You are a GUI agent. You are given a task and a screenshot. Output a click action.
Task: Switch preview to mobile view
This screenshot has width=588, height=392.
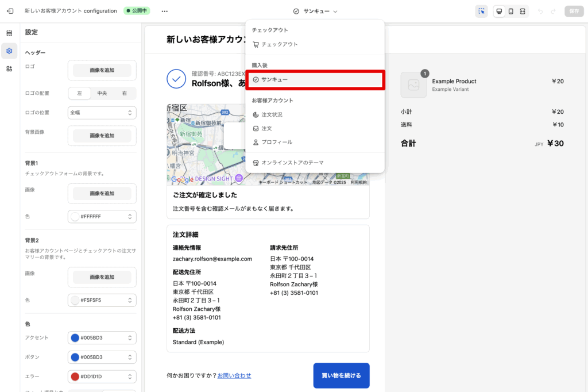click(x=510, y=11)
